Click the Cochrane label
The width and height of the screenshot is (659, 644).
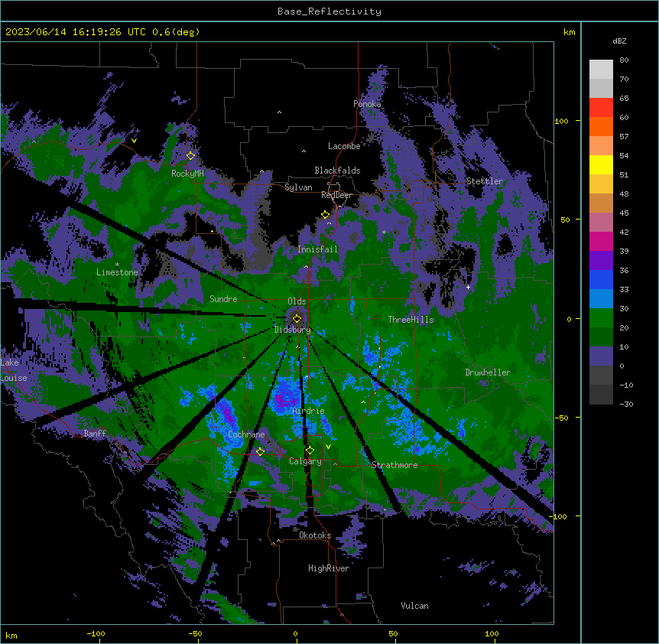coord(246,434)
